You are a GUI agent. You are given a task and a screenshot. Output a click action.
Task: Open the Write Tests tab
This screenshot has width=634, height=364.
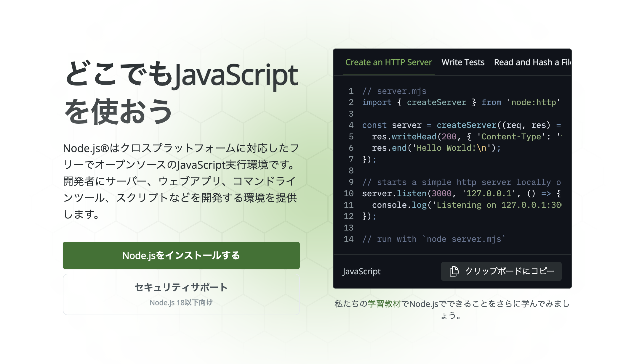click(463, 62)
